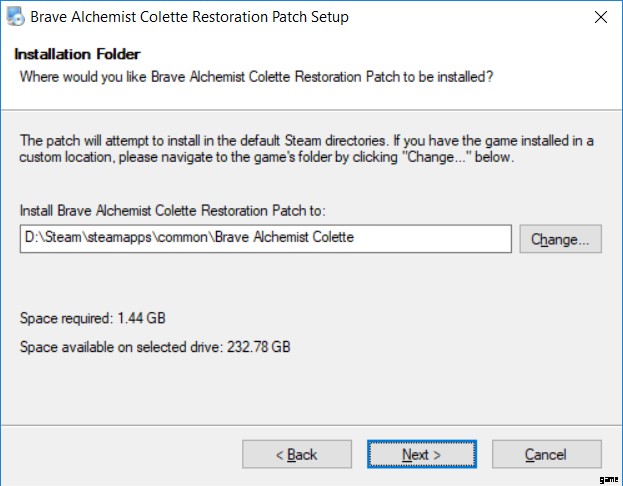Click the white header banner's empty area

[560, 60]
